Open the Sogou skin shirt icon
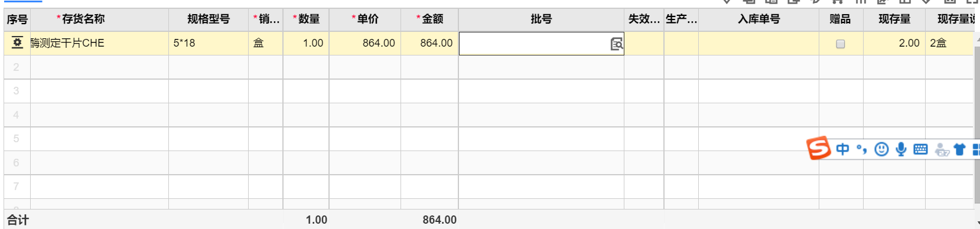 click(960, 149)
